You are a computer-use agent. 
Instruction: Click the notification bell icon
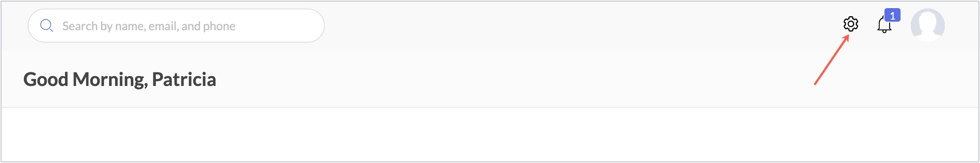[x=884, y=25]
